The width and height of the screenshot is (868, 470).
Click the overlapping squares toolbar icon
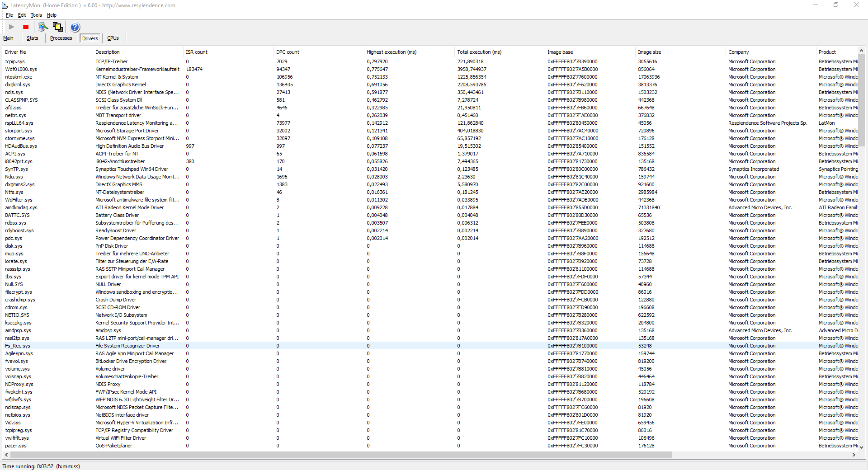click(58, 27)
